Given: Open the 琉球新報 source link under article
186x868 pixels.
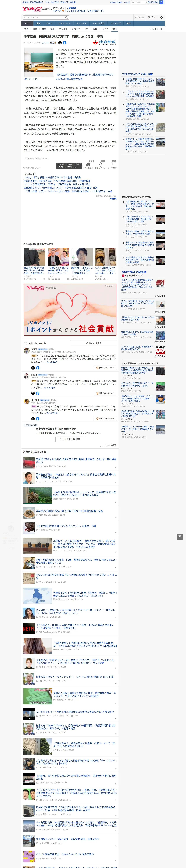Looking at the screenshot, I should click(113, 199).
